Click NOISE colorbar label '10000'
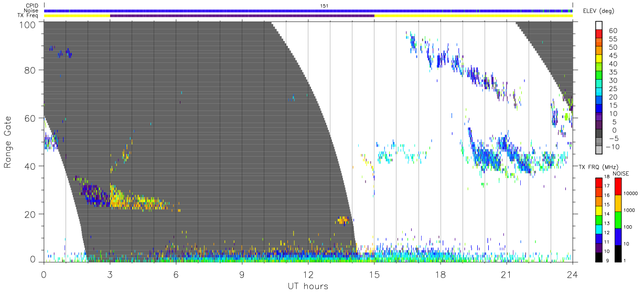 point(630,194)
